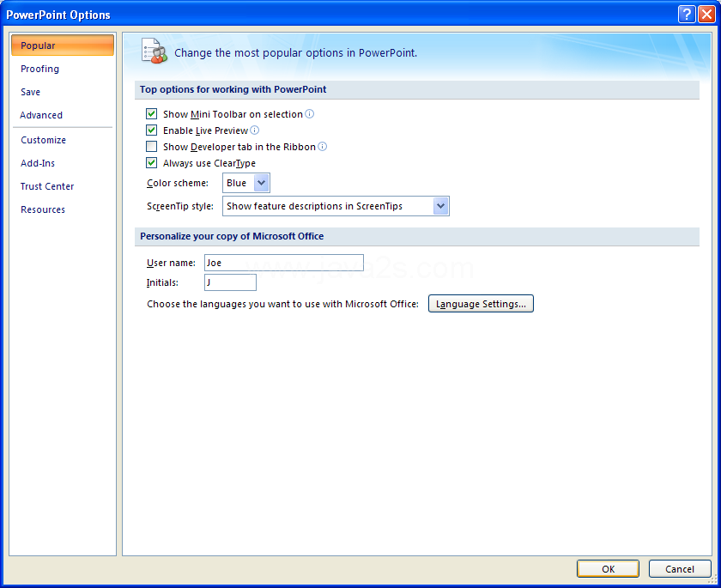Viewport: 721px width, 588px height.
Task: Click the Help question mark icon
Action: (687, 15)
